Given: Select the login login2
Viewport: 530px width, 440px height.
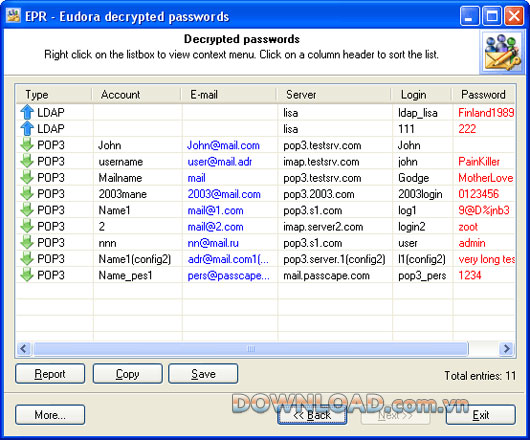Looking at the screenshot, I should point(411,226).
